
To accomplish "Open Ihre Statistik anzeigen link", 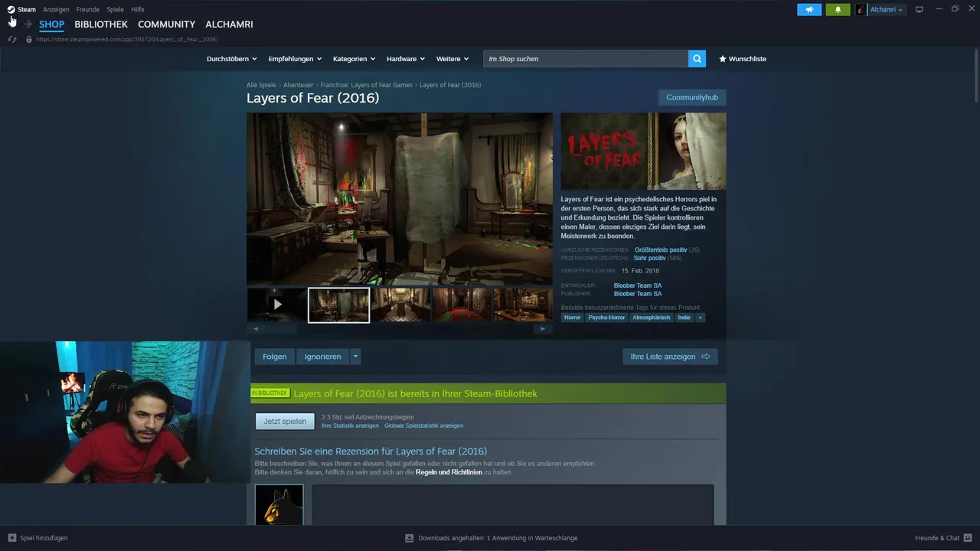I will point(350,425).
